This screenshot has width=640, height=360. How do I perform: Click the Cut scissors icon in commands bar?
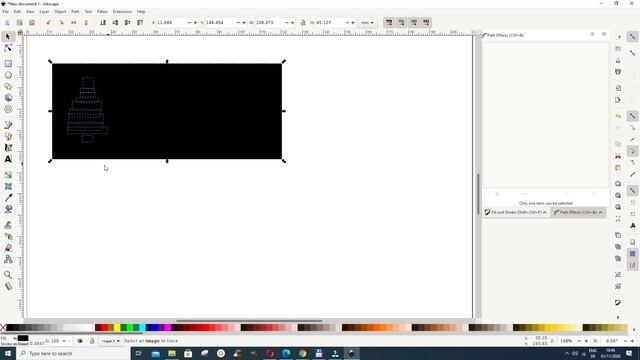click(618, 156)
